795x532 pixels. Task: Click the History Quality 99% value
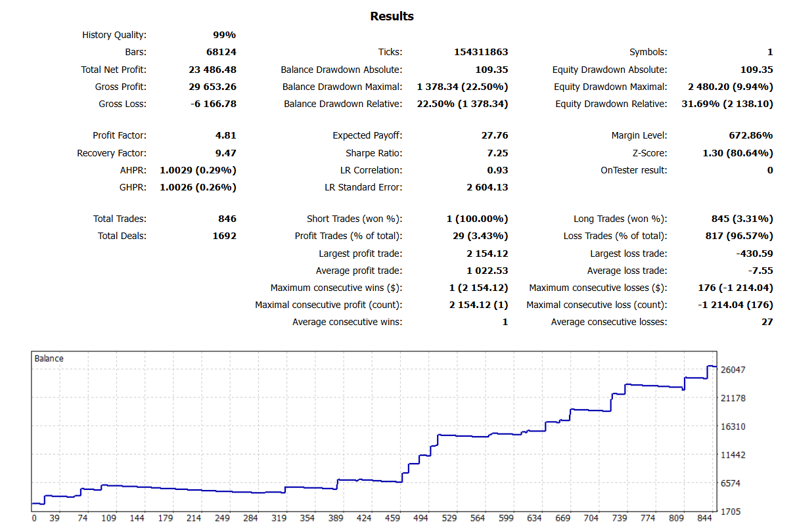click(224, 35)
